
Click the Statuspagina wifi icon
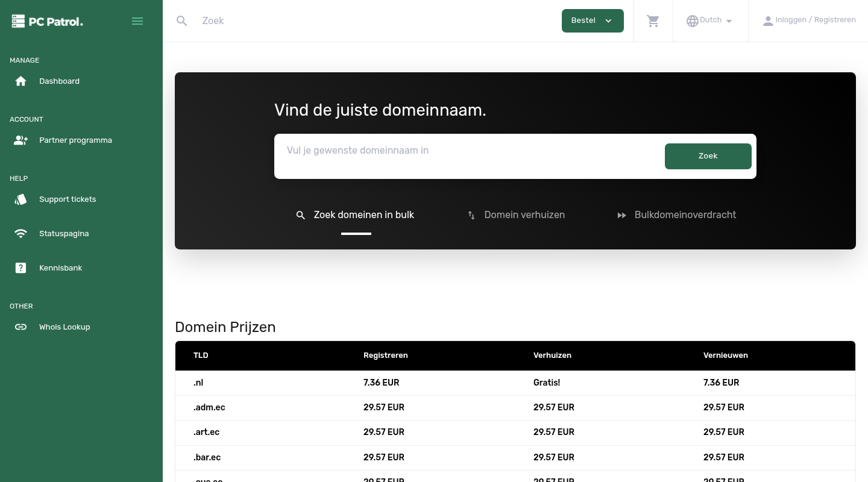pyautogui.click(x=20, y=233)
